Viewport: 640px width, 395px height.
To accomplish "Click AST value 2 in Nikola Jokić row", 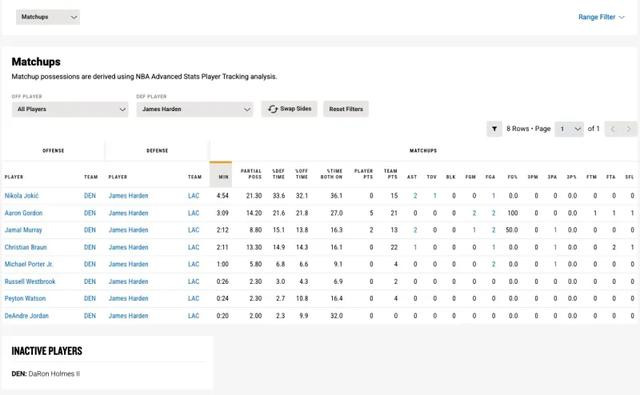I will (x=415, y=196).
